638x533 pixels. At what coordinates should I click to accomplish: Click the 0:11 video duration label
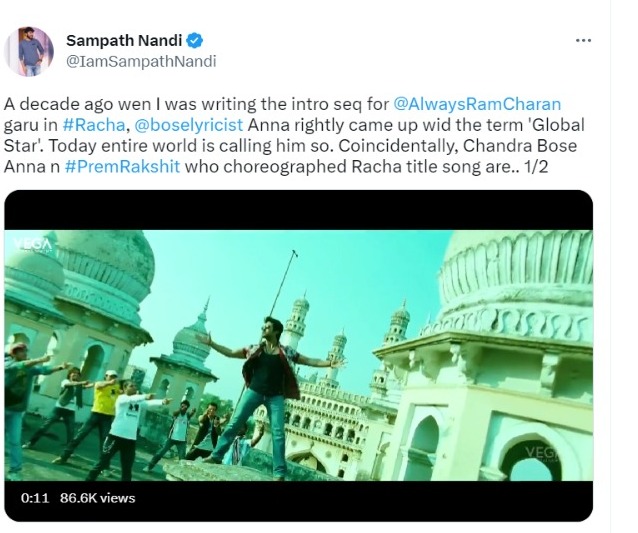coord(35,498)
